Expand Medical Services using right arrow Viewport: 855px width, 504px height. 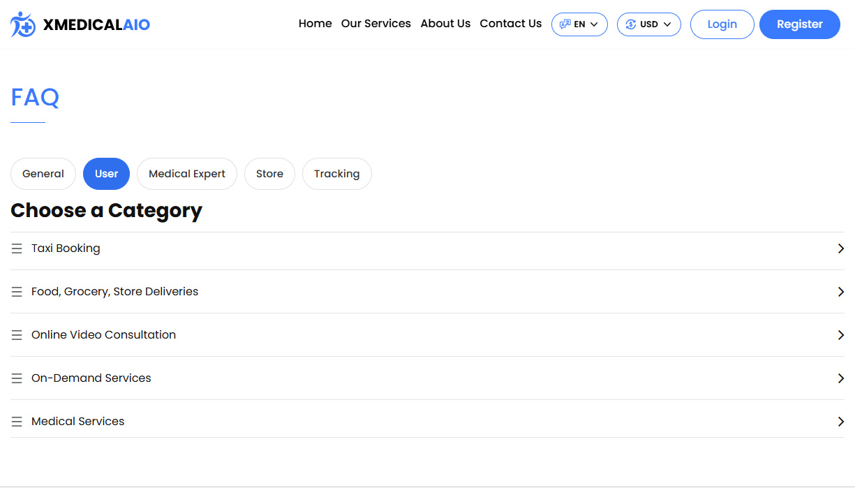point(840,422)
